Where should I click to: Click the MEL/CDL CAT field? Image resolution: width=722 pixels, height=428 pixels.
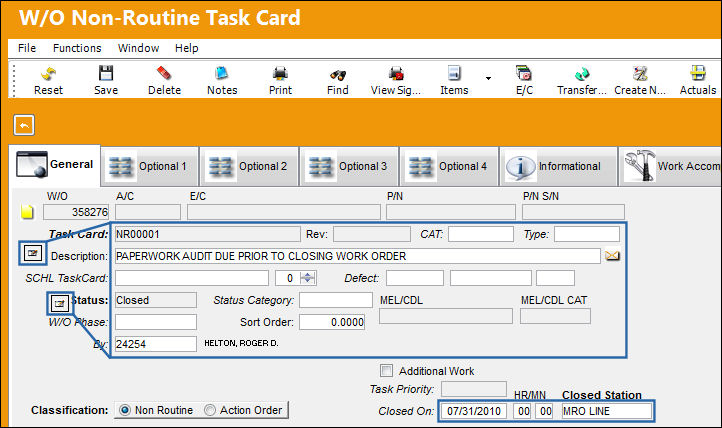pyautogui.click(x=555, y=316)
